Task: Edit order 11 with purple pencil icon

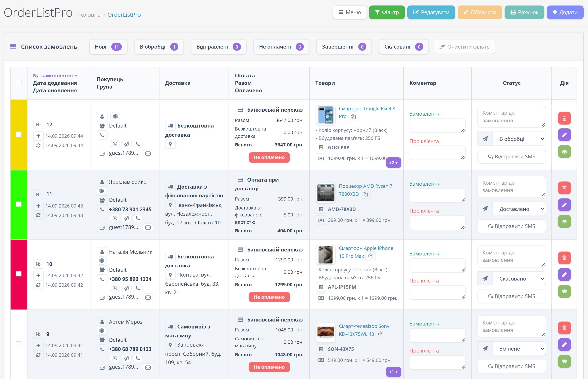Action: (564, 205)
